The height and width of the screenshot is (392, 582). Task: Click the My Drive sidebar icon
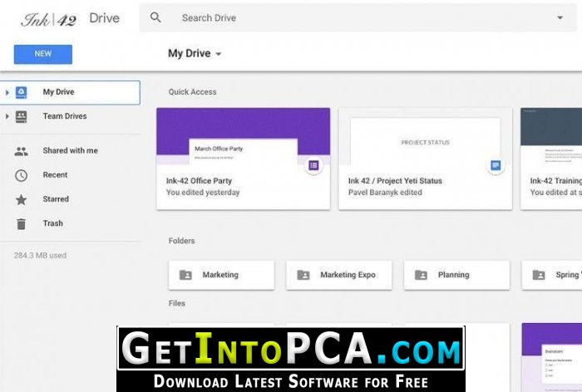click(x=21, y=92)
